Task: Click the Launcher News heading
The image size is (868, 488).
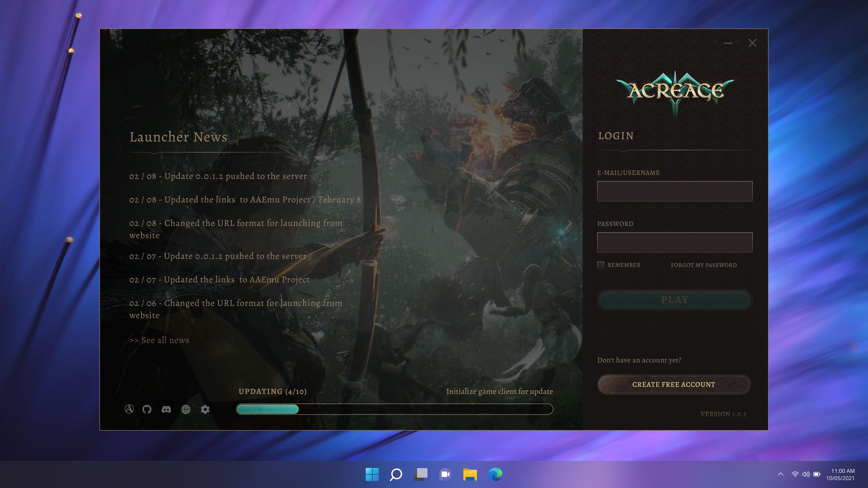Action: pyautogui.click(x=179, y=137)
